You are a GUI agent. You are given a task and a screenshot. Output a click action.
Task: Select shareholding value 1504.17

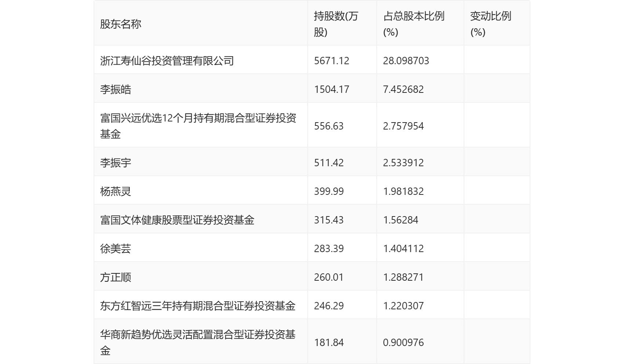(x=332, y=89)
